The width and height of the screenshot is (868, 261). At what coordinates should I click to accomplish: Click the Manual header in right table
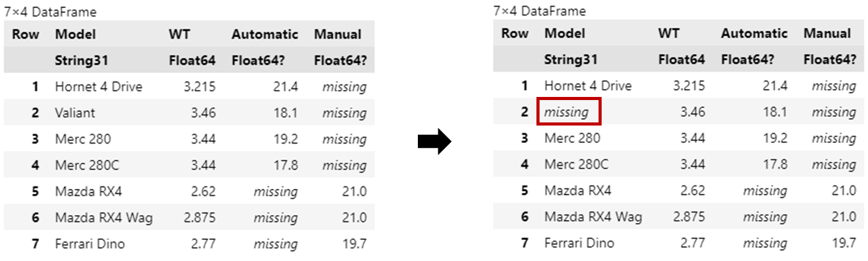[827, 34]
